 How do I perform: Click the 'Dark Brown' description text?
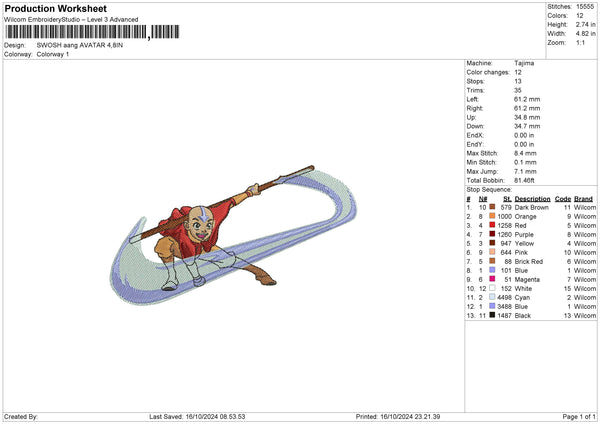(532, 207)
